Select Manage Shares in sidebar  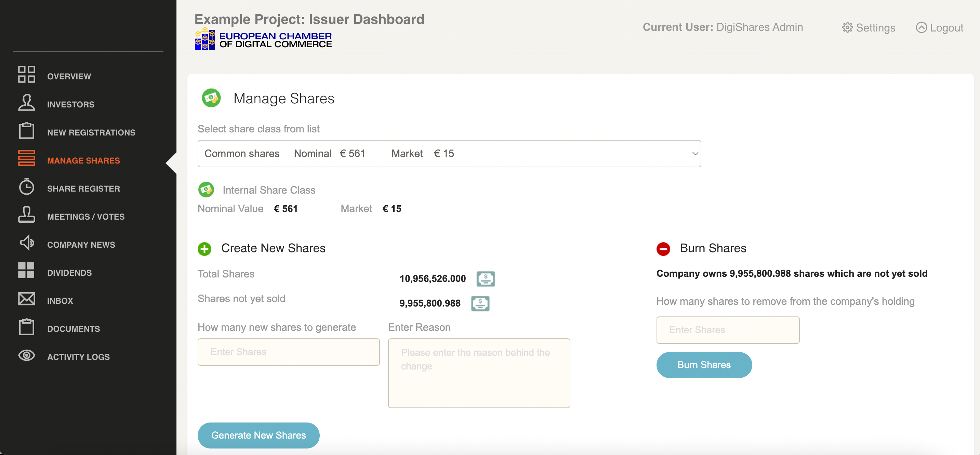(83, 161)
